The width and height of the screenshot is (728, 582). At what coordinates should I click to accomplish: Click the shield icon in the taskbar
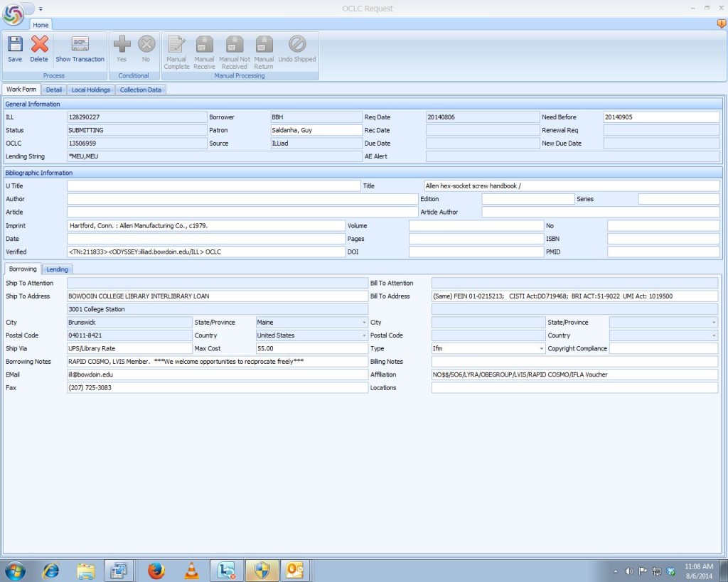[262, 571]
